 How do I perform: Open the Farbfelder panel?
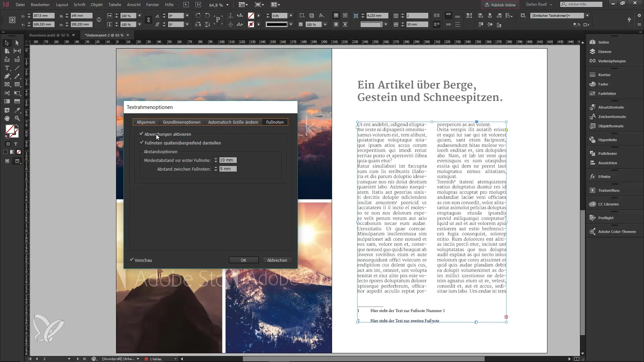pyautogui.click(x=607, y=94)
